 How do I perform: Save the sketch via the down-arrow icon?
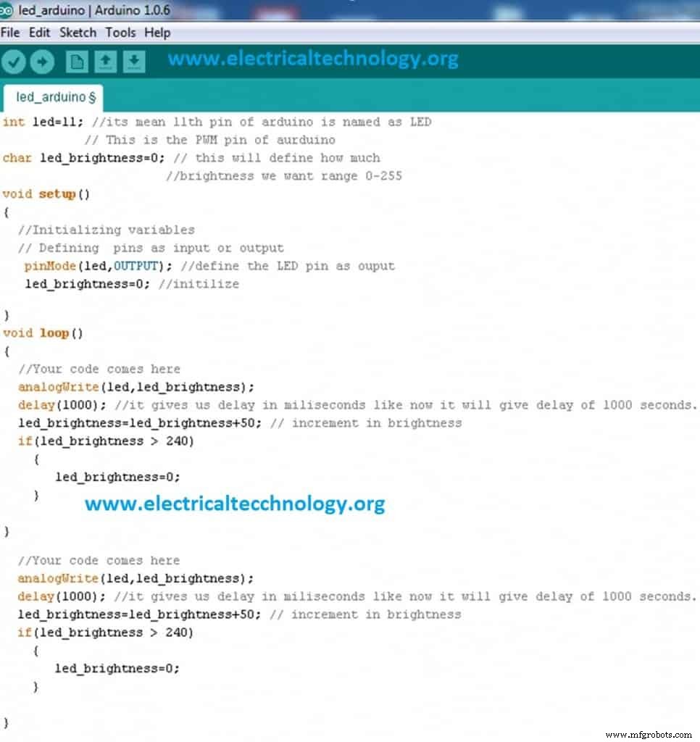pyautogui.click(x=133, y=62)
